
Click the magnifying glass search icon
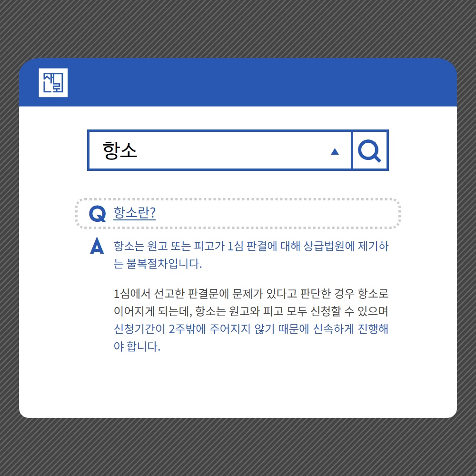click(x=369, y=150)
